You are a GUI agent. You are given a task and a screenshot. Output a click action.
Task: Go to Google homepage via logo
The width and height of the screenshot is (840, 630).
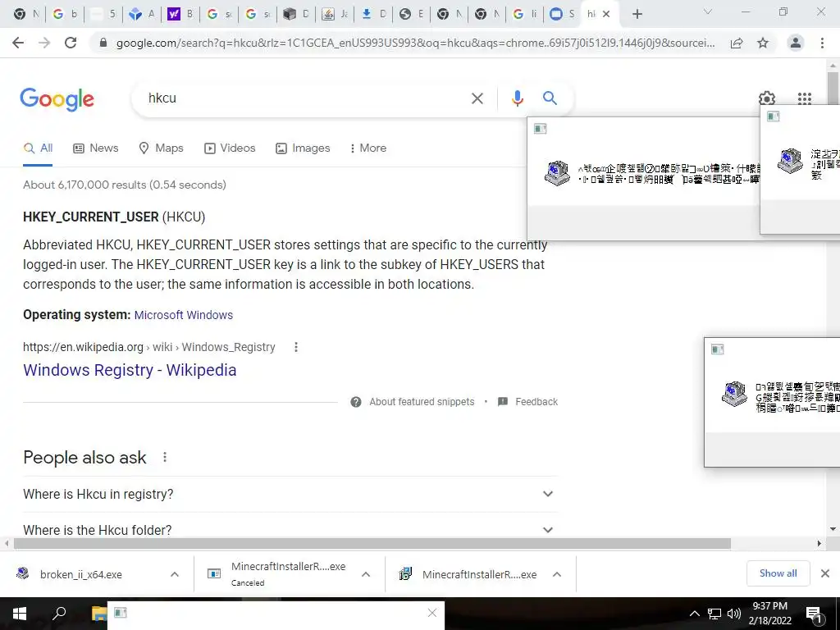(57, 99)
